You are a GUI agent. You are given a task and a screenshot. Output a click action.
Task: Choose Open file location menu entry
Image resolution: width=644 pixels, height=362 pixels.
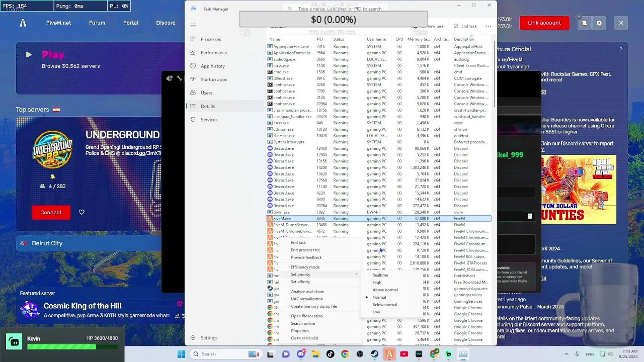[307, 316]
